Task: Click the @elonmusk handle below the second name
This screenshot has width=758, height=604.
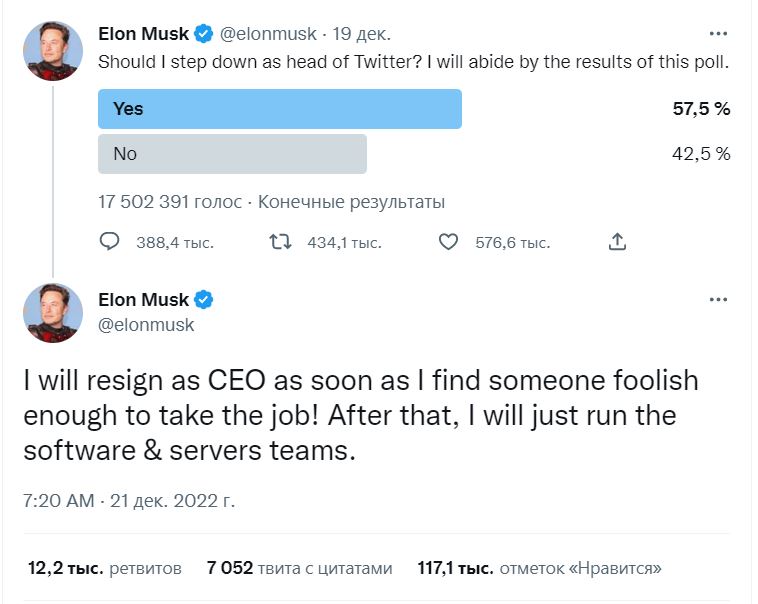Action: (146, 325)
